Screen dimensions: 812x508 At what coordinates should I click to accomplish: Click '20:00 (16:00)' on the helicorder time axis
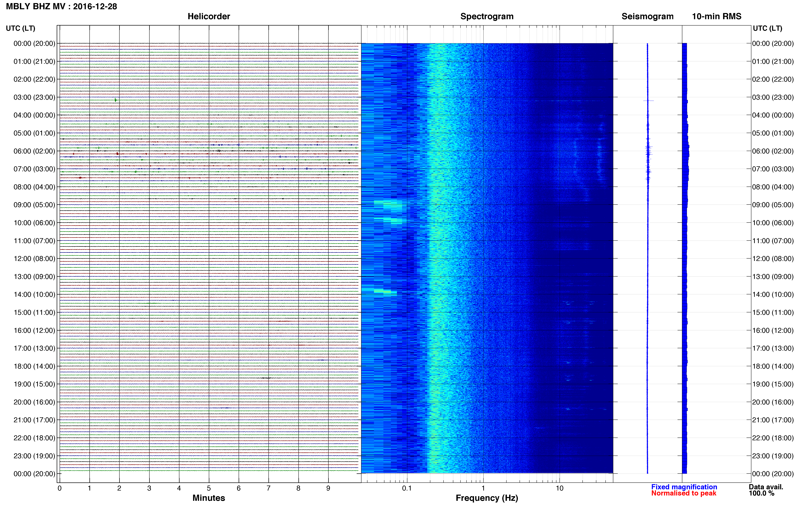click(x=34, y=402)
